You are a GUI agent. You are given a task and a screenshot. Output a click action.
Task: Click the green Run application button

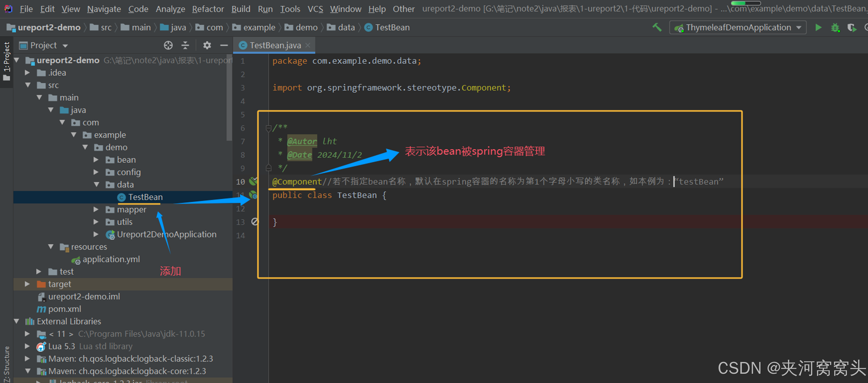818,27
